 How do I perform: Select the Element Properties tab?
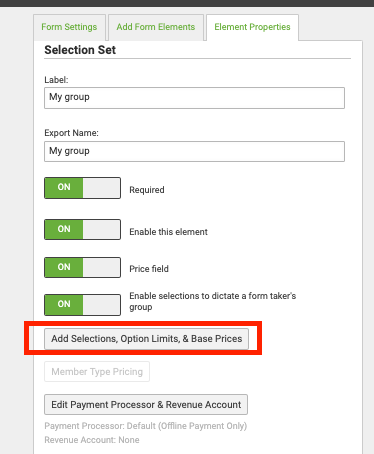tap(252, 27)
